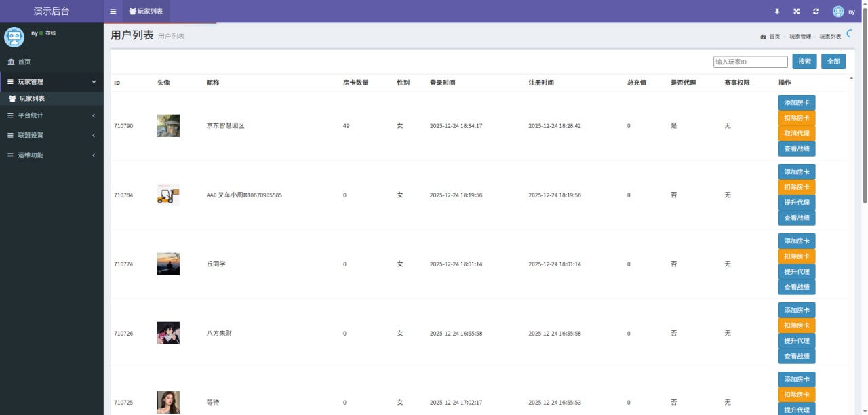
Task: Click 取消代理 for user 710790
Action: 797,134
